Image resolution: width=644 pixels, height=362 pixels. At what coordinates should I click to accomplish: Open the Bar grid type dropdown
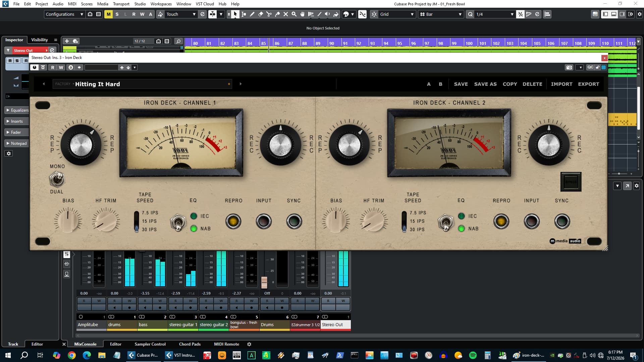point(441,14)
